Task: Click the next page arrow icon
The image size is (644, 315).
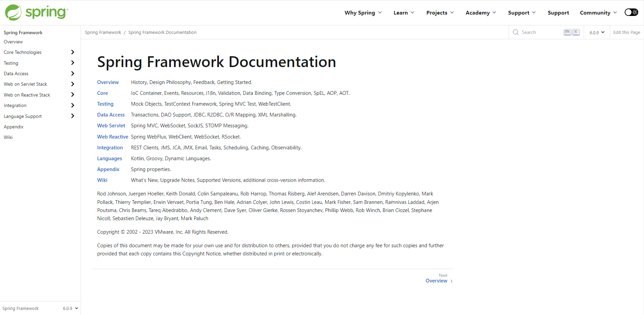Action: click(x=451, y=281)
